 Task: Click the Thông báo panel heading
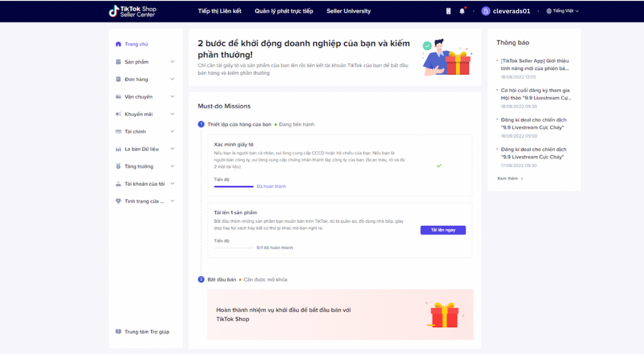tap(513, 42)
